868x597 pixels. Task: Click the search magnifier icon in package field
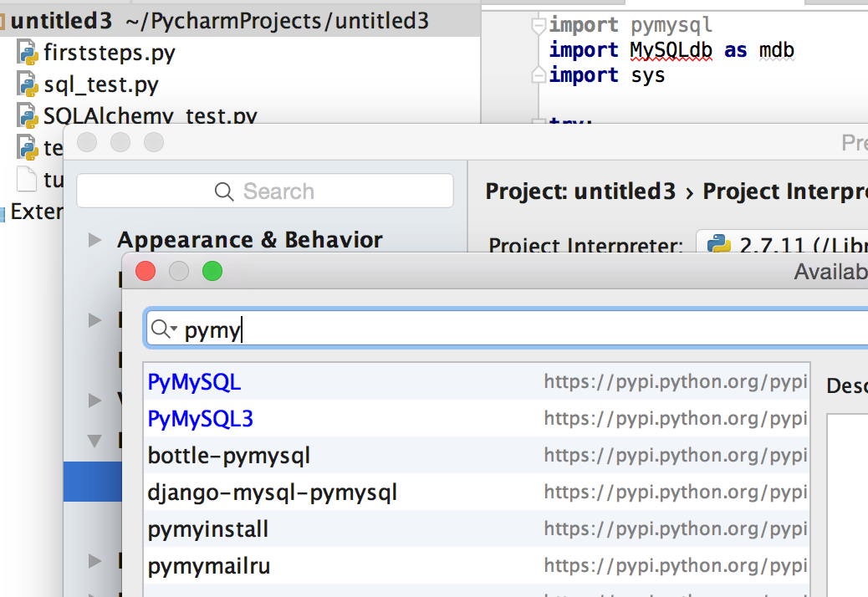(x=162, y=331)
